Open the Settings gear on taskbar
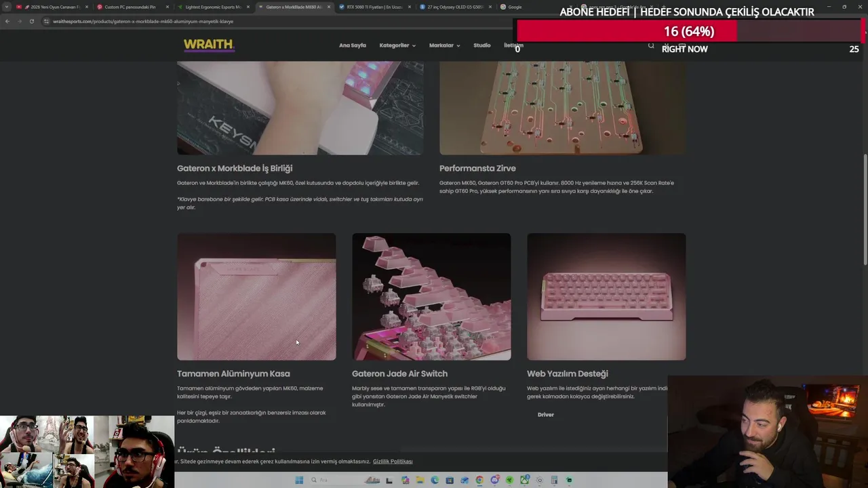The width and height of the screenshot is (868, 488). 540,480
